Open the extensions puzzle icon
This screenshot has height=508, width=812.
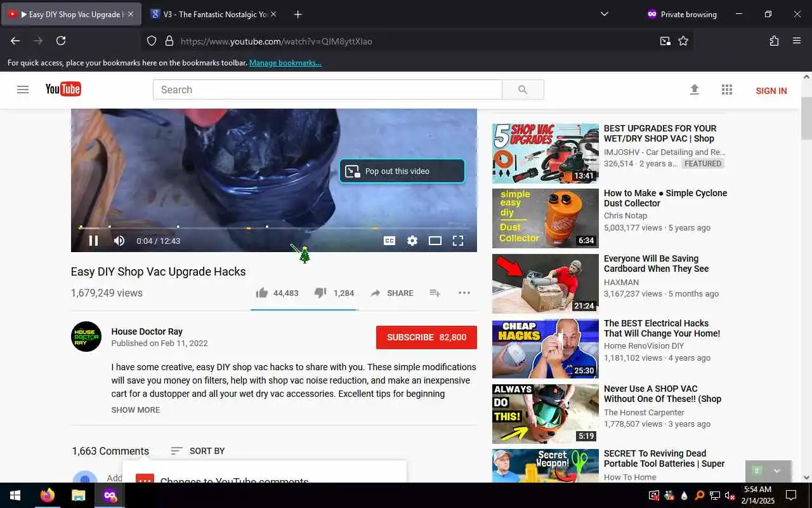[774, 41]
